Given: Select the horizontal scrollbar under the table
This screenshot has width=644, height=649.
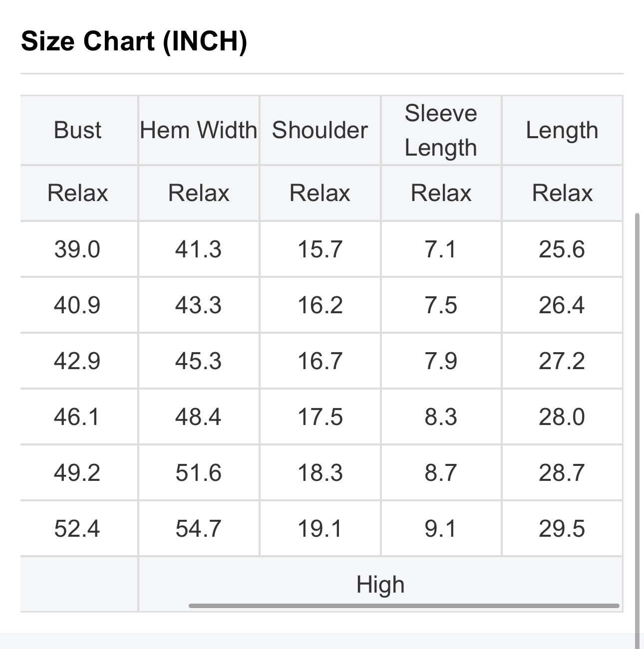Looking at the screenshot, I should (x=404, y=606).
